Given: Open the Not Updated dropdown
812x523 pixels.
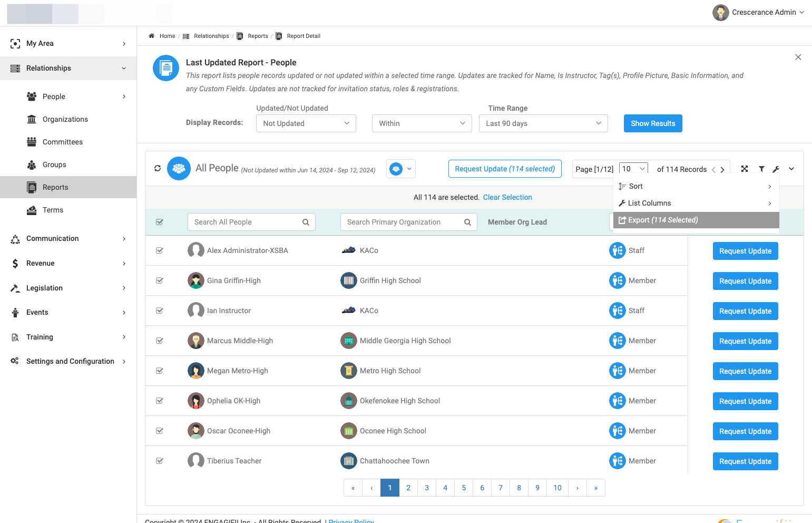Looking at the screenshot, I should pyautogui.click(x=306, y=123).
